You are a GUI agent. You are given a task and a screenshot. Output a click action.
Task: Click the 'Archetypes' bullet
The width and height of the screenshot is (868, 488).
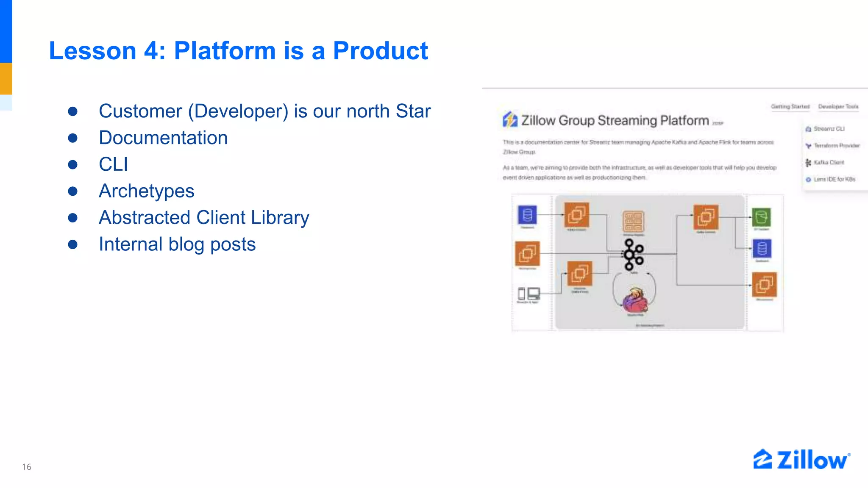[147, 191]
